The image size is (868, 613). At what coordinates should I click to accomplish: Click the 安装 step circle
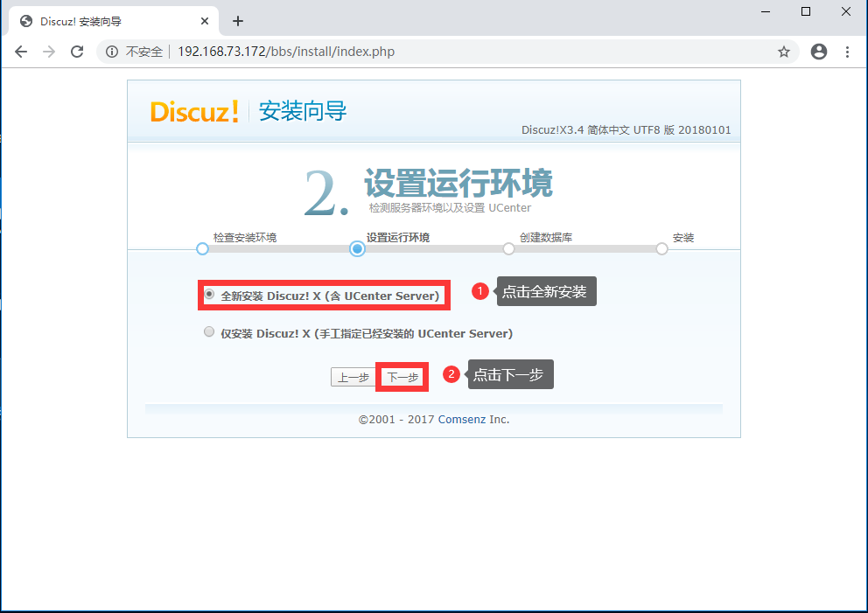tap(661, 248)
